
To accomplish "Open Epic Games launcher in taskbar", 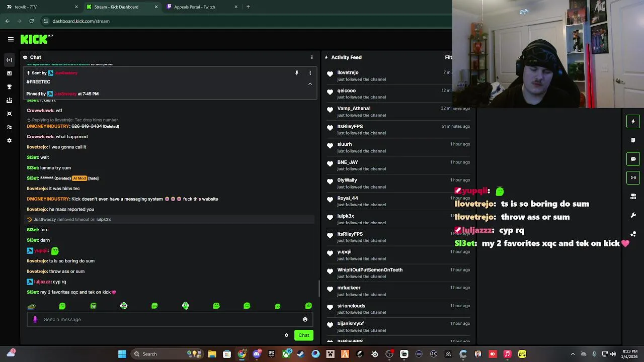I will pyautogui.click(x=271, y=354).
